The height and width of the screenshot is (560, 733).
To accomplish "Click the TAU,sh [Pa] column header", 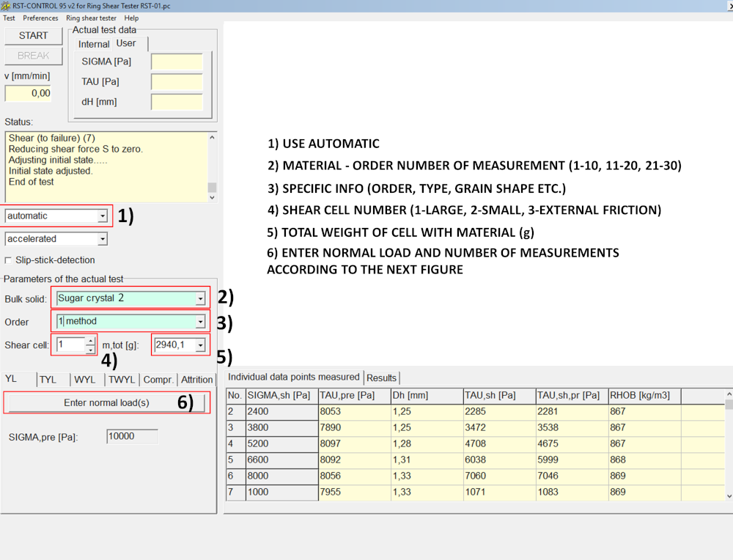I will 499,396.
